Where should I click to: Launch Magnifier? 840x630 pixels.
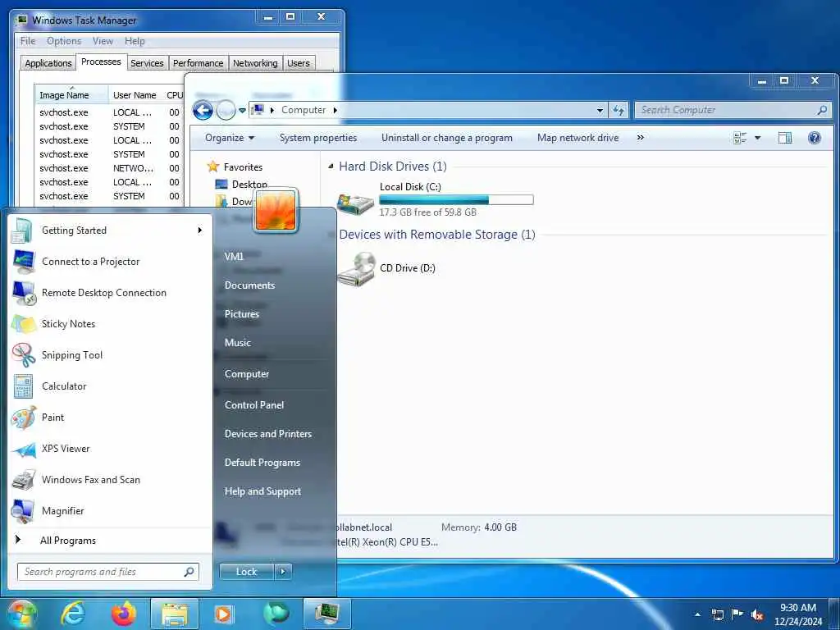tap(110, 510)
